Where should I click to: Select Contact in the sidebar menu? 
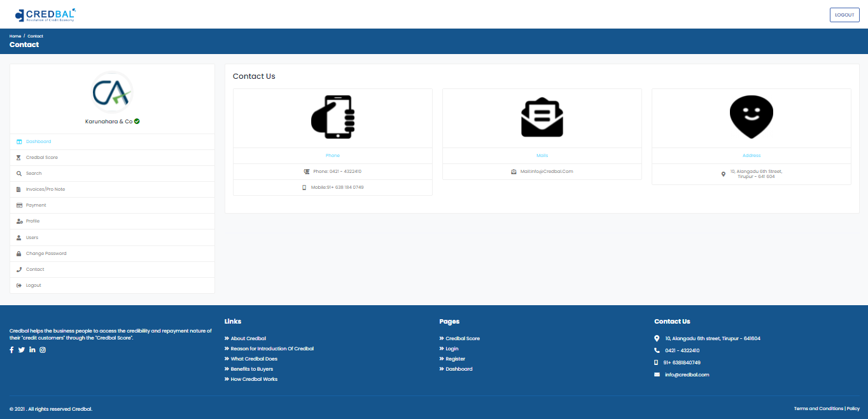coord(112,270)
